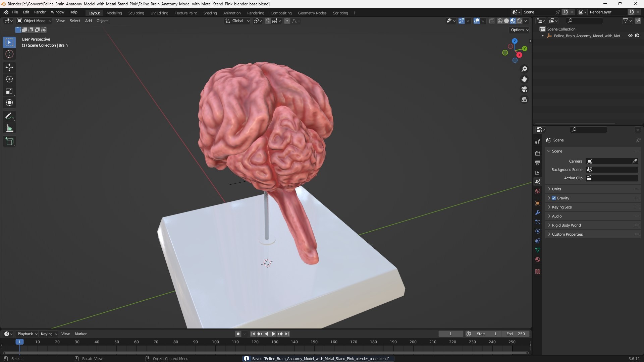Open the Render properties tab
Image resolution: width=644 pixels, height=362 pixels.
538,153
